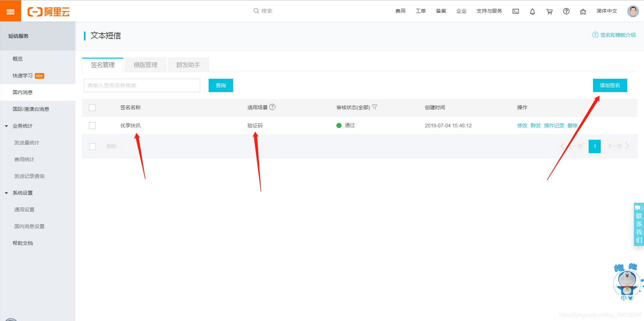Switch to the 签名管理 tab
Image resolution: width=644 pixels, height=321 pixels.
click(x=103, y=65)
